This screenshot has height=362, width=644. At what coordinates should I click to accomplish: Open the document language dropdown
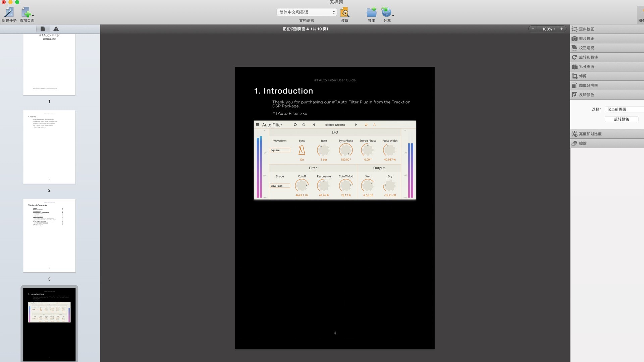click(307, 12)
